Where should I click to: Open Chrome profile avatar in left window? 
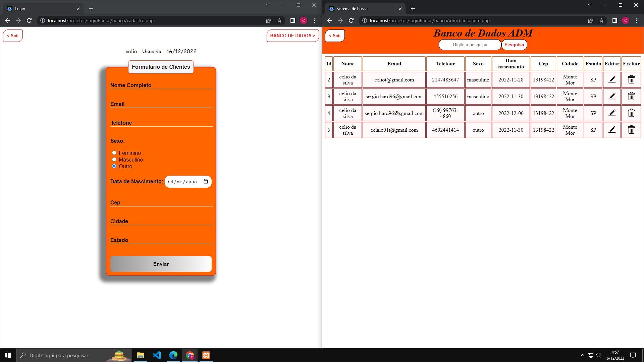[x=304, y=20]
